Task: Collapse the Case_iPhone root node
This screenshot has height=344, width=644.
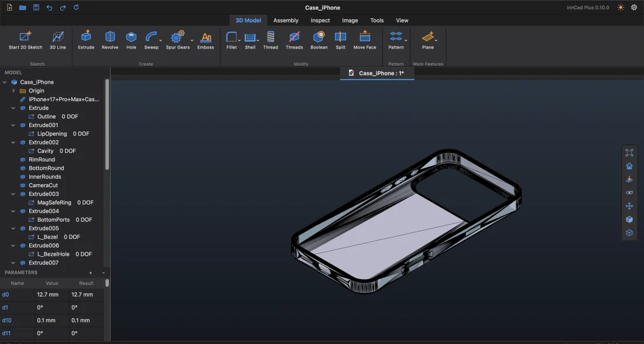Action: pyautogui.click(x=5, y=82)
